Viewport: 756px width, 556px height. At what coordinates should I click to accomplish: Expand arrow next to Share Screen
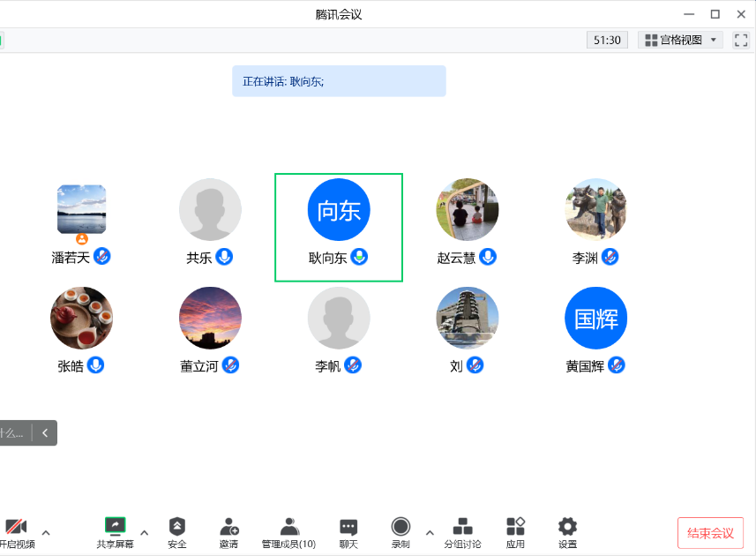point(145,532)
